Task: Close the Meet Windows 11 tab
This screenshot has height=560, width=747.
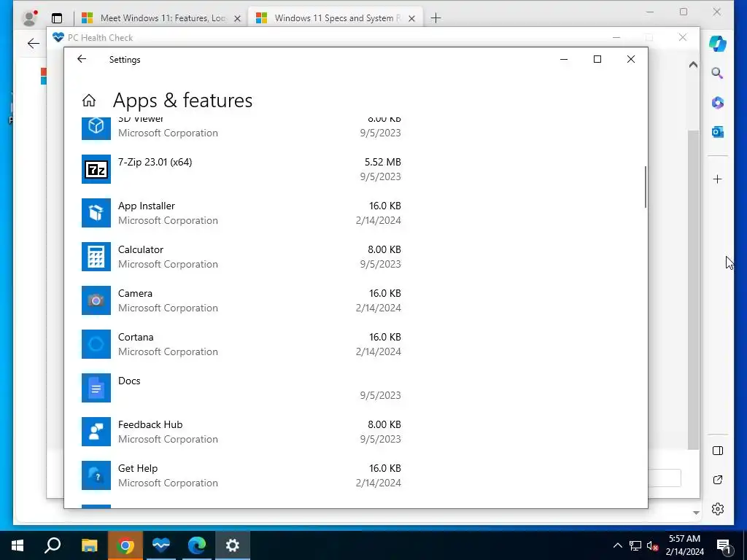Action: click(237, 18)
